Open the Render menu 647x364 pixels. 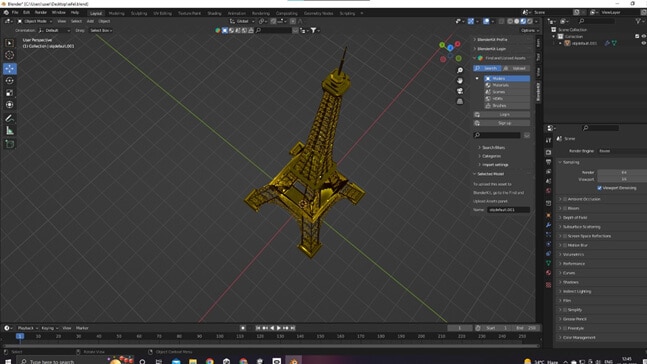[41, 12]
